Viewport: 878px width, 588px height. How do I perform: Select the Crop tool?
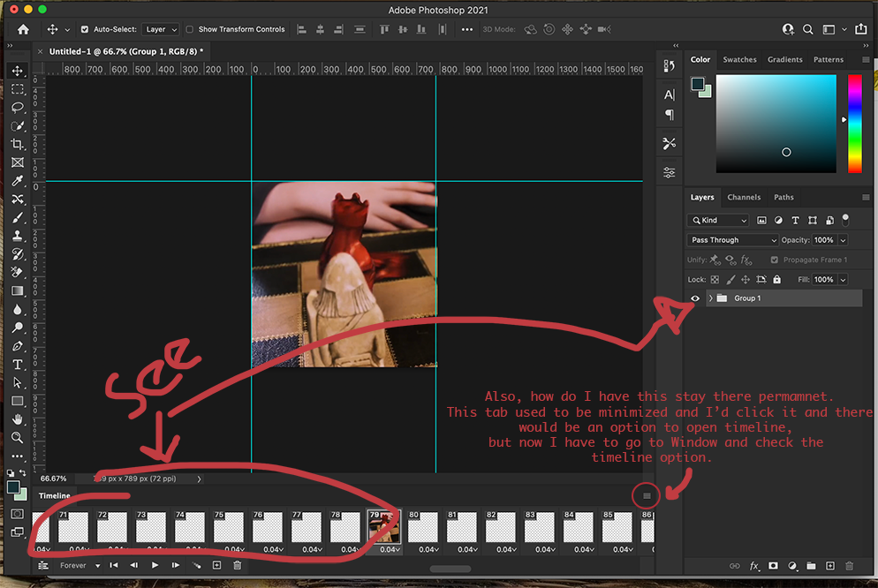click(19, 144)
